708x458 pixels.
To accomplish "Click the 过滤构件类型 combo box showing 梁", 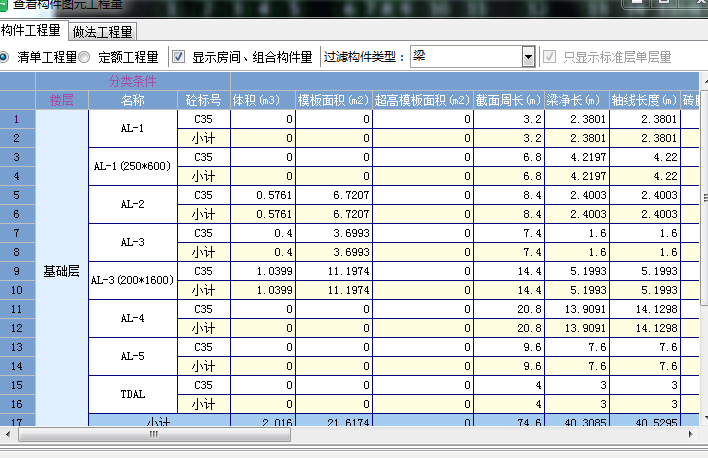I will coord(472,57).
